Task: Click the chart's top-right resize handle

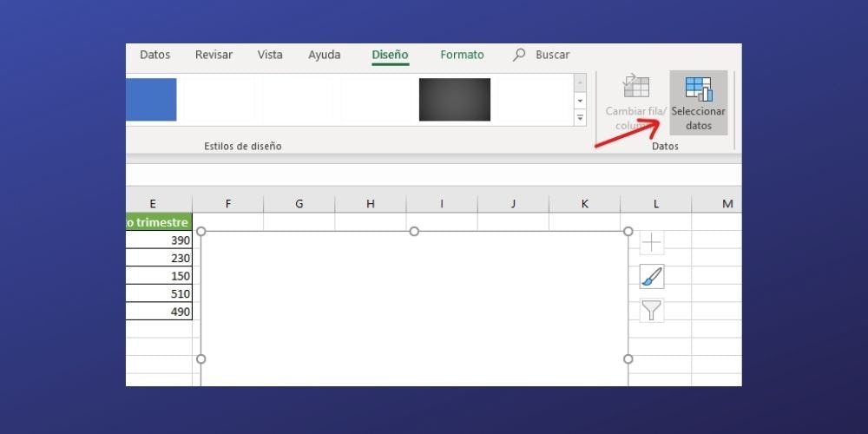Action: tap(628, 231)
